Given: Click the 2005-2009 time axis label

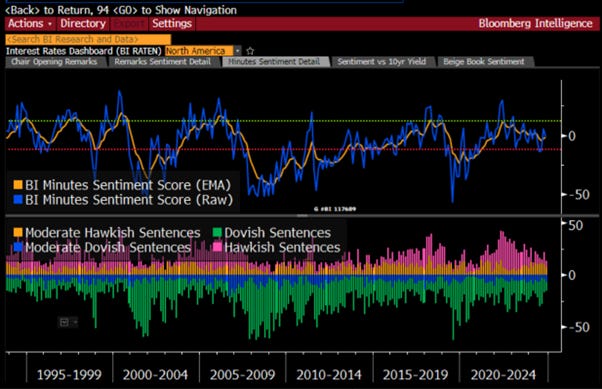Looking at the screenshot, I should [242, 375].
